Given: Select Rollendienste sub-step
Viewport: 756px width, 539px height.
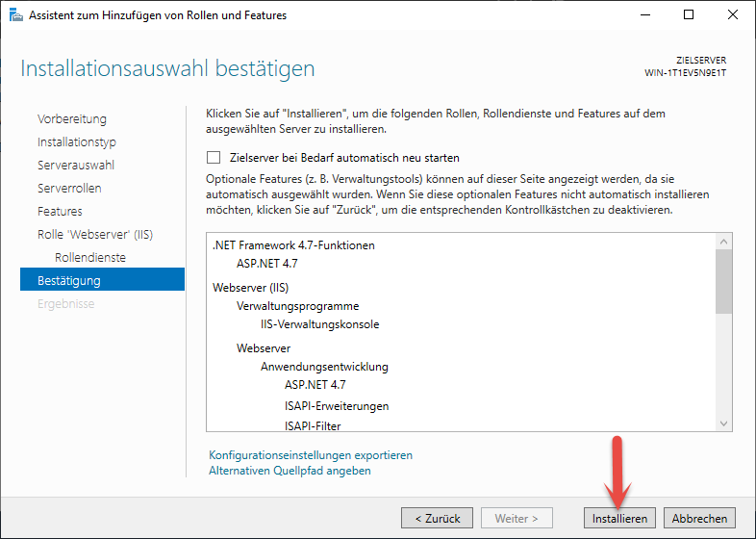Looking at the screenshot, I should (90, 258).
